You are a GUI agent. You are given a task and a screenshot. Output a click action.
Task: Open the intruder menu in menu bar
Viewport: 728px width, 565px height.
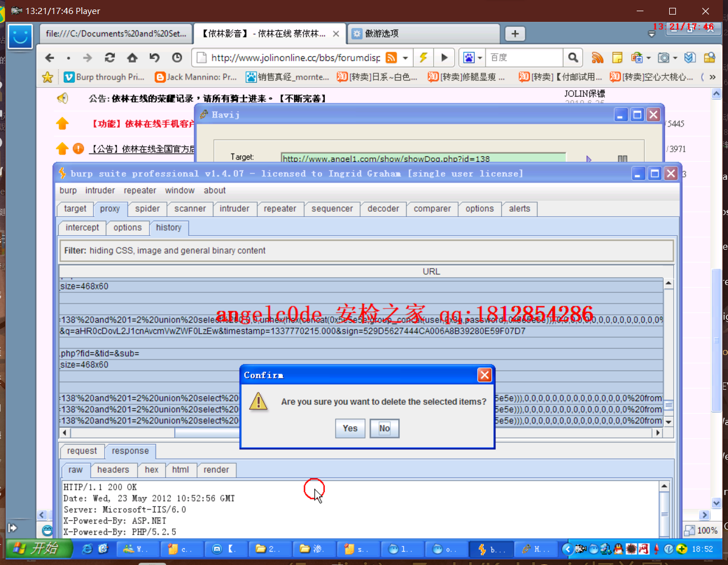(100, 190)
